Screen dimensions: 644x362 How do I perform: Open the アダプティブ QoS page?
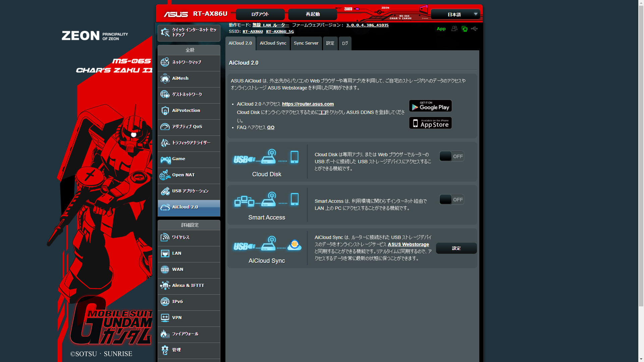point(189,127)
